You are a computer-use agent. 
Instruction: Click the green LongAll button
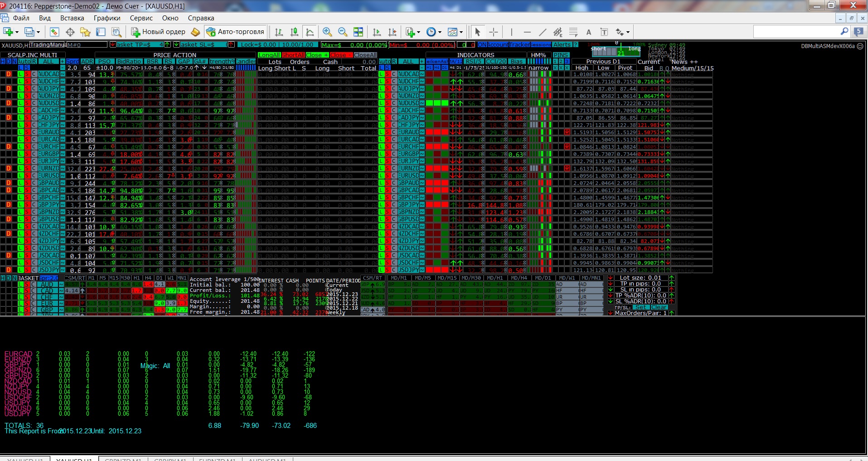[x=269, y=55]
